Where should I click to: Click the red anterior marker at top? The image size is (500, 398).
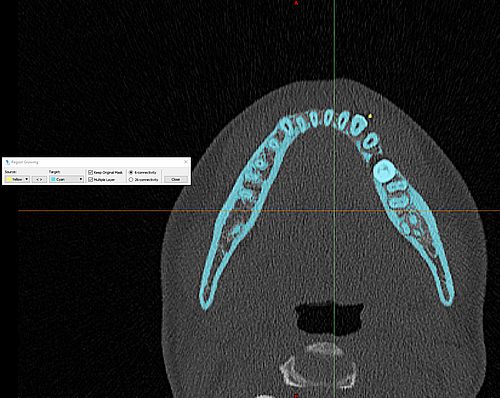click(296, 3)
